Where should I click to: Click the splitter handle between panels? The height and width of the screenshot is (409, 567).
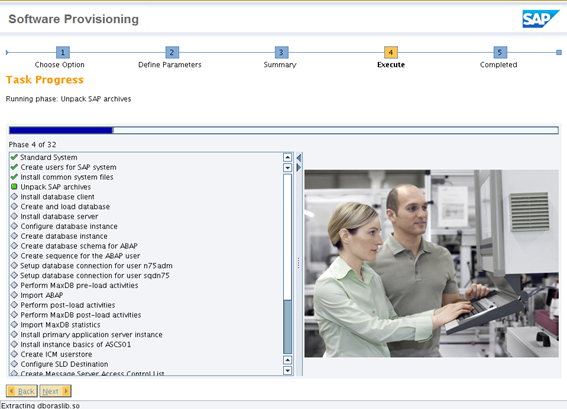[299, 263]
